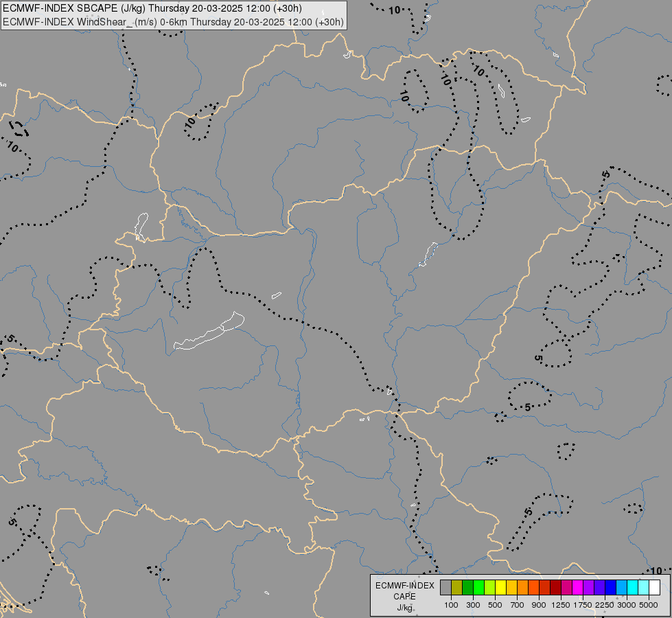Click the legend label "1250"
This screenshot has height=618, width=672.
[561, 605]
